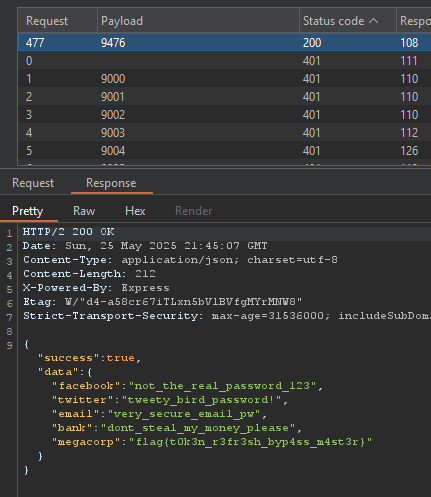Select result row with payload 9476
431x497 pixels.
[x=224, y=42]
